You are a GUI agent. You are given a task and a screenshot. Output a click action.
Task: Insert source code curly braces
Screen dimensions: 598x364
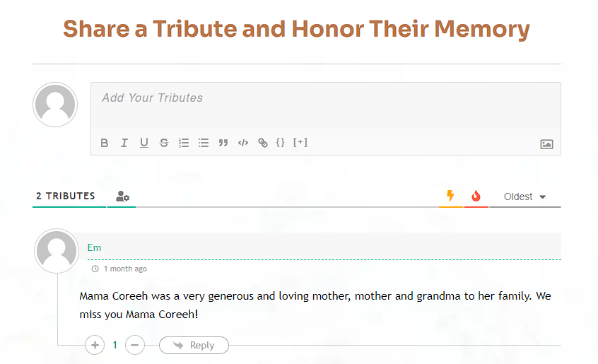281,143
